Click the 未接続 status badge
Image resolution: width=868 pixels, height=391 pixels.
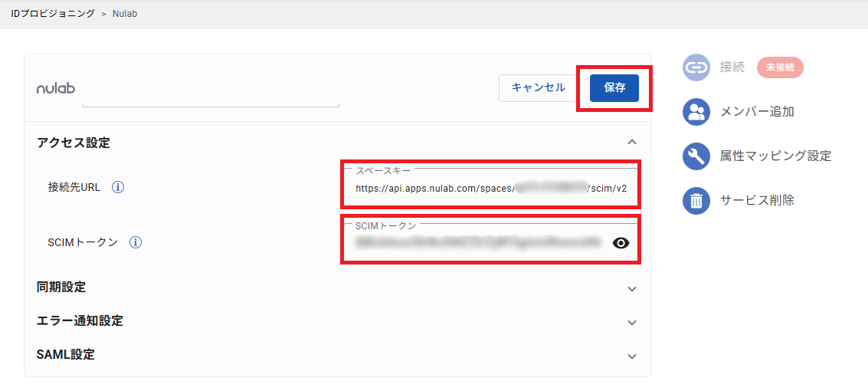[x=780, y=67]
